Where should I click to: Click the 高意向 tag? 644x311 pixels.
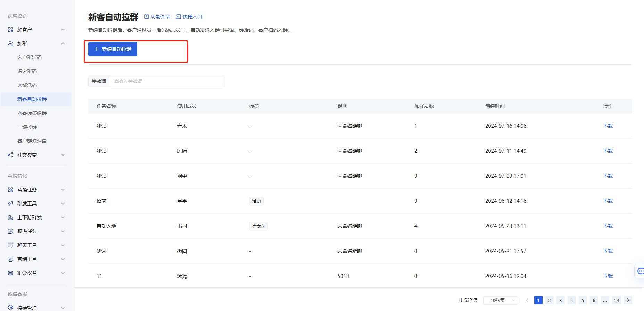click(x=258, y=226)
